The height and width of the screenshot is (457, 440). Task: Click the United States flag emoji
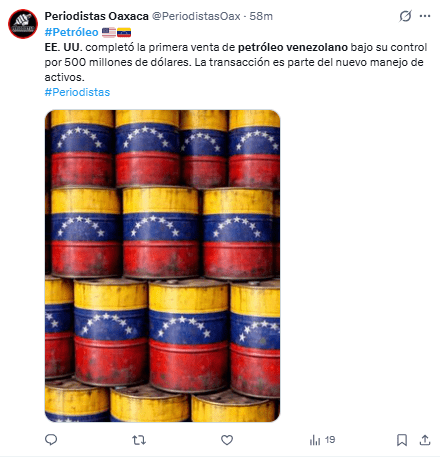[109, 32]
